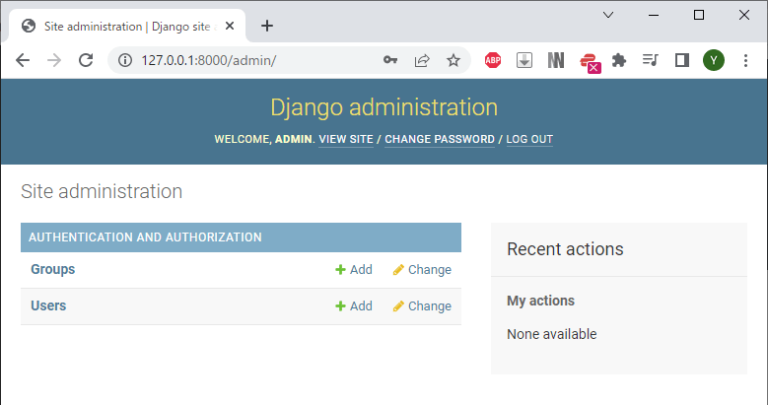Image resolution: width=768 pixels, height=405 pixels.
Task: Share this page using share icon
Action: [x=422, y=60]
